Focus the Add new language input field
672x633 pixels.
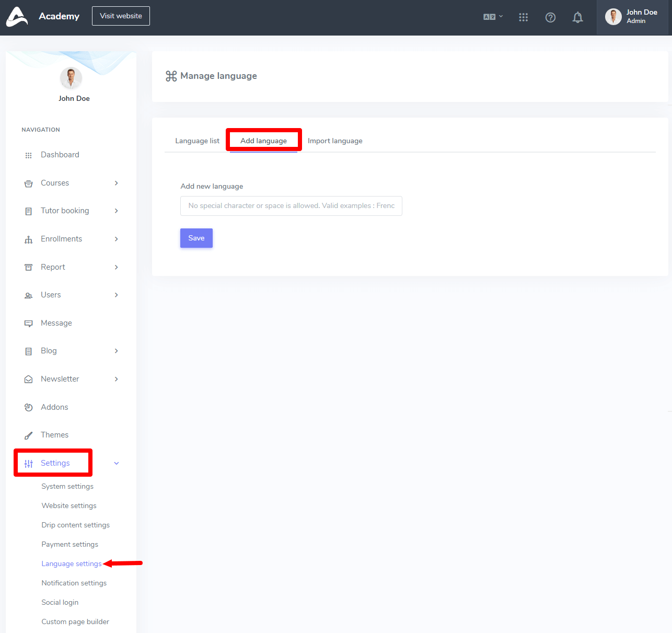[291, 206]
